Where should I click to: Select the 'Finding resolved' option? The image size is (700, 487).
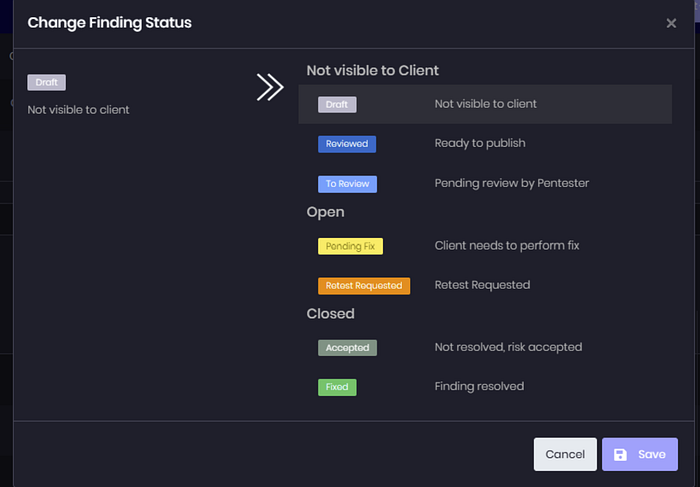[479, 386]
